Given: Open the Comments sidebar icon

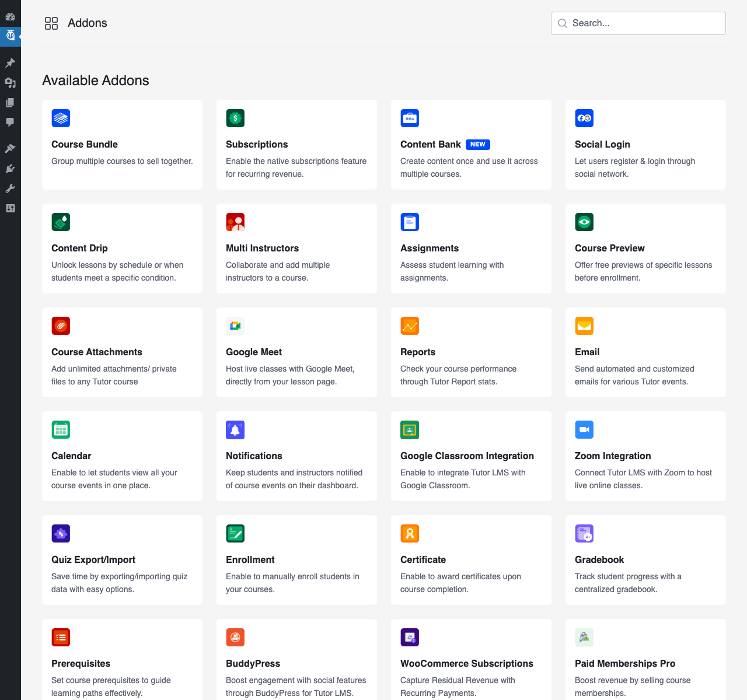Looking at the screenshot, I should pos(10,123).
